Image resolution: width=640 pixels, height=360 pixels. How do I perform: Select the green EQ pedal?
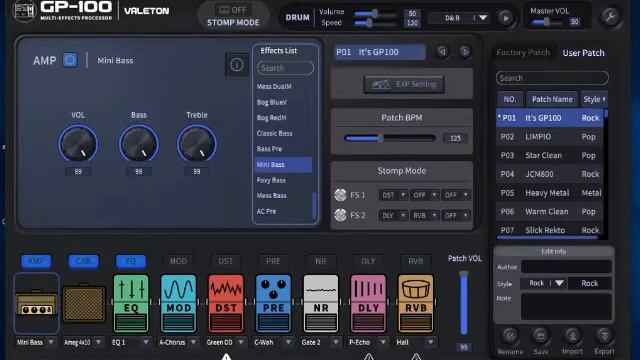(131, 303)
